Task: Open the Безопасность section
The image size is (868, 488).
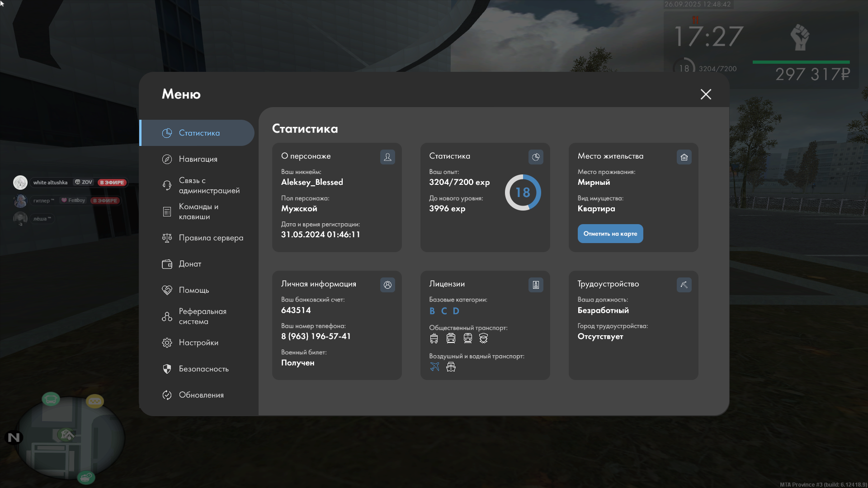Action: click(203, 369)
